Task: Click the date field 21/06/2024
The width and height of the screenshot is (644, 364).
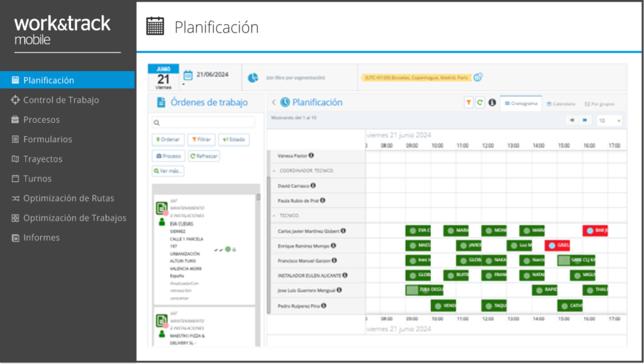Action: (213, 74)
